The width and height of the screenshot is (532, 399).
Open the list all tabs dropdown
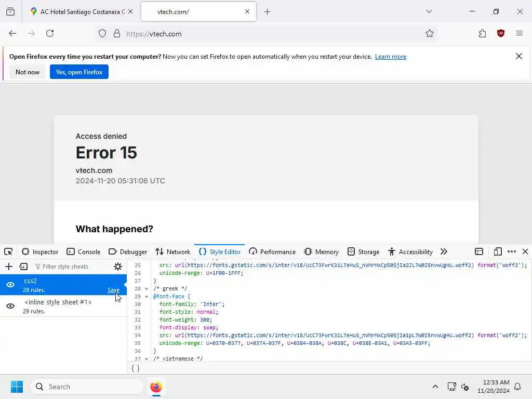click(429, 12)
